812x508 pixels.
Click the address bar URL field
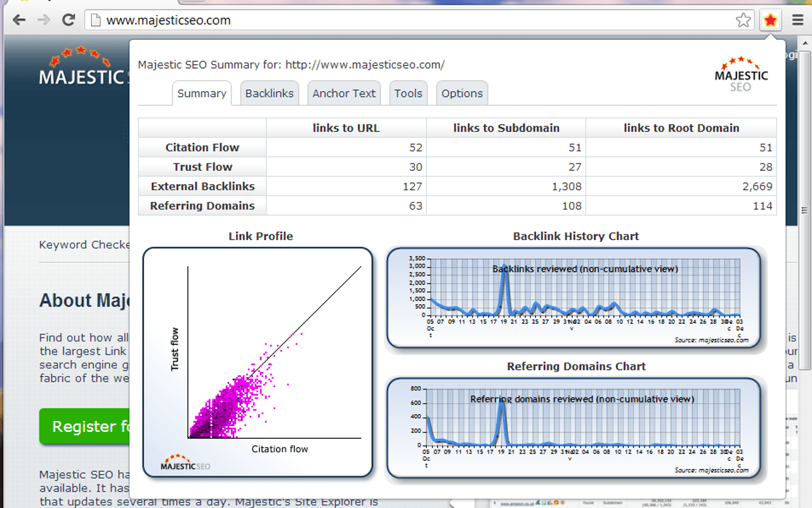(x=412, y=20)
